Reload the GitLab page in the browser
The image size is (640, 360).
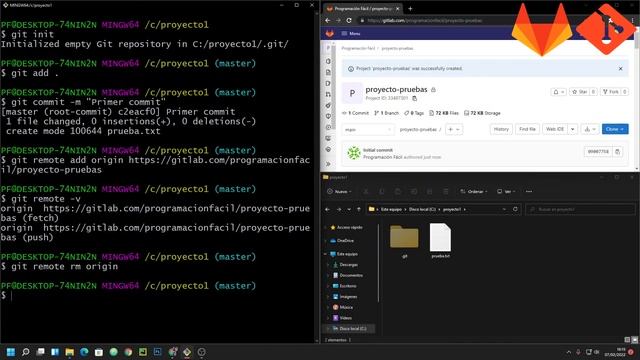pyautogui.click(x=349, y=20)
